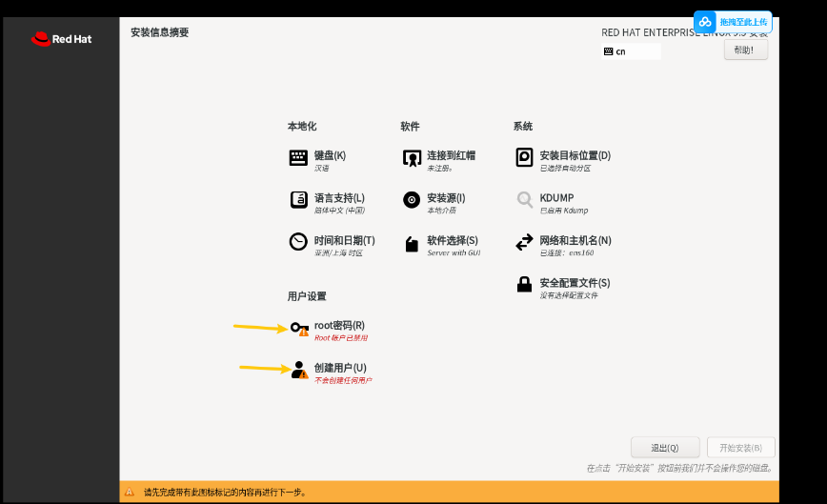Click the root password key icon
827x504 pixels.
[x=299, y=329]
